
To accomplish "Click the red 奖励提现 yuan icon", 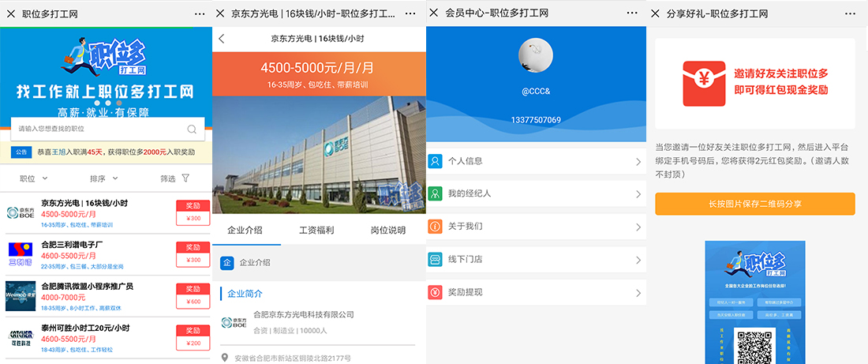I will tap(435, 292).
